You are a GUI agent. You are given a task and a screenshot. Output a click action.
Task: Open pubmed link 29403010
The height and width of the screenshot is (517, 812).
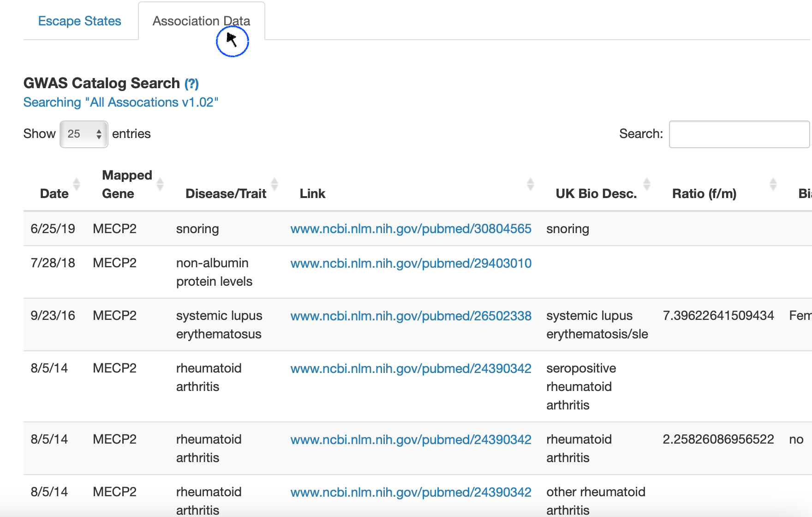click(x=411, y=264)
